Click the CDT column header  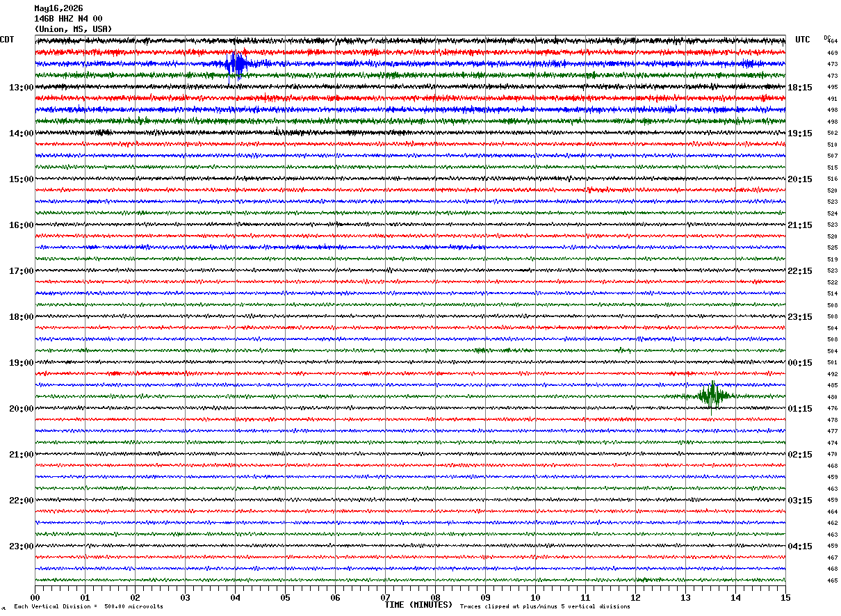[x=7, y=40]
